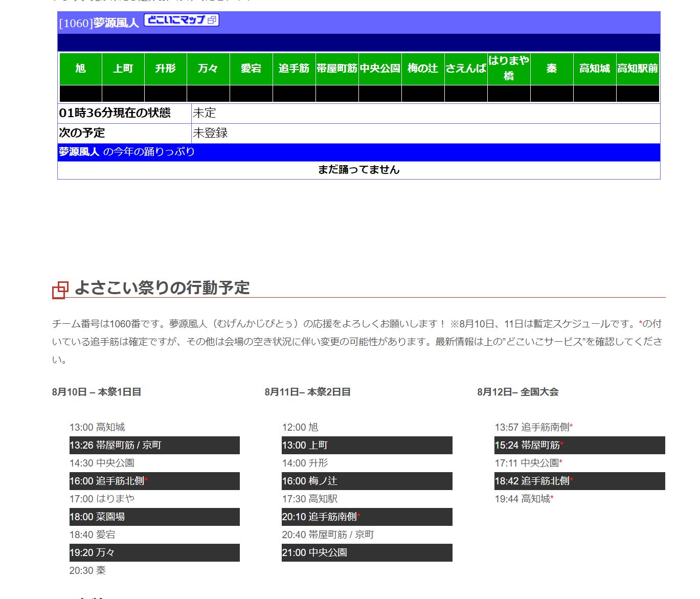Select the 梅の辻 venue header cell
700x599 pixels.
(x=423, y=69)
